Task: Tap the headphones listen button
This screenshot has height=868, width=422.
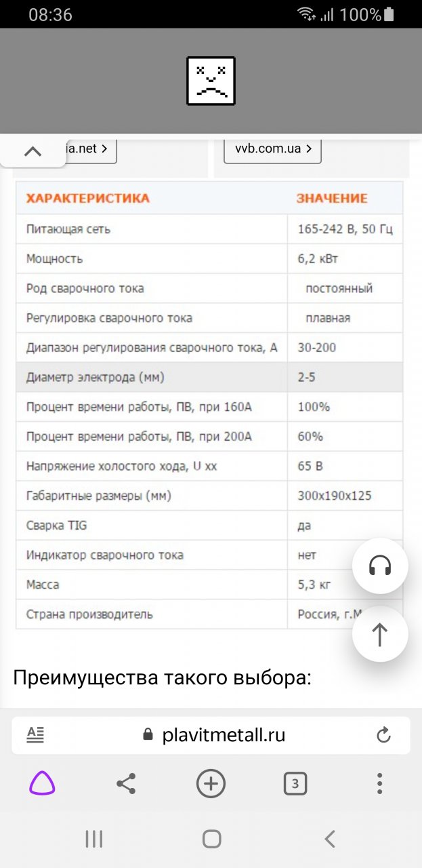Action: (380, 566)
